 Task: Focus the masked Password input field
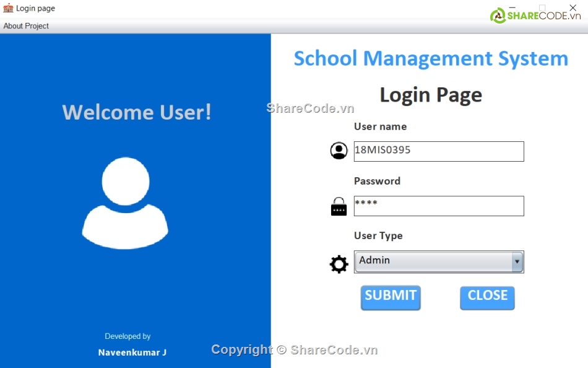pos(438,206)
